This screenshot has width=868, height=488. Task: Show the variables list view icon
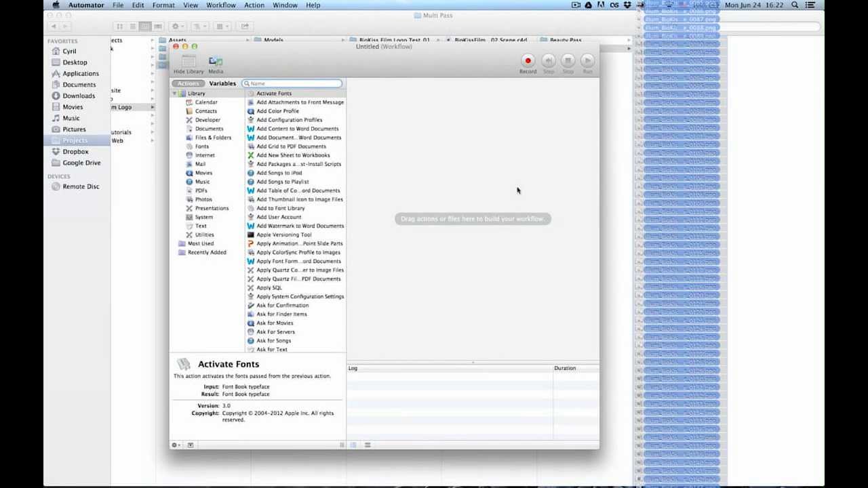coord(368,445)
